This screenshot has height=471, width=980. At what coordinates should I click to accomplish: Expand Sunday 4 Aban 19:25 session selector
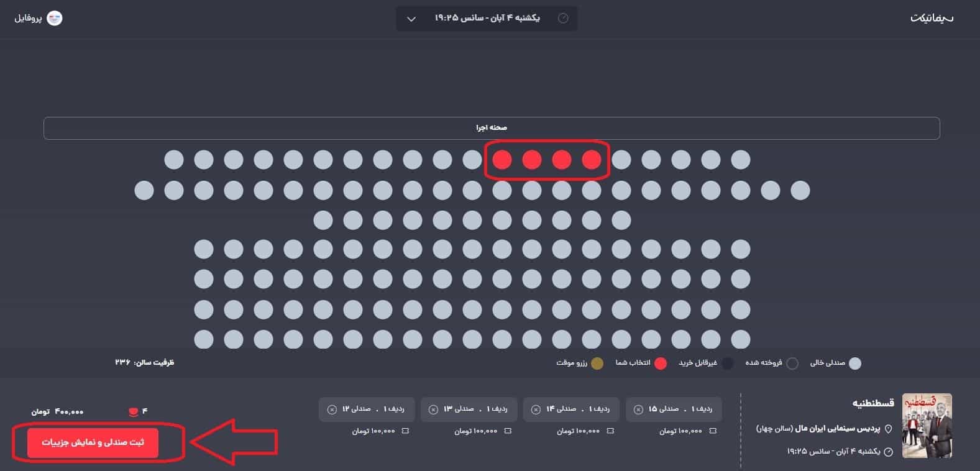tap(487, 19)
